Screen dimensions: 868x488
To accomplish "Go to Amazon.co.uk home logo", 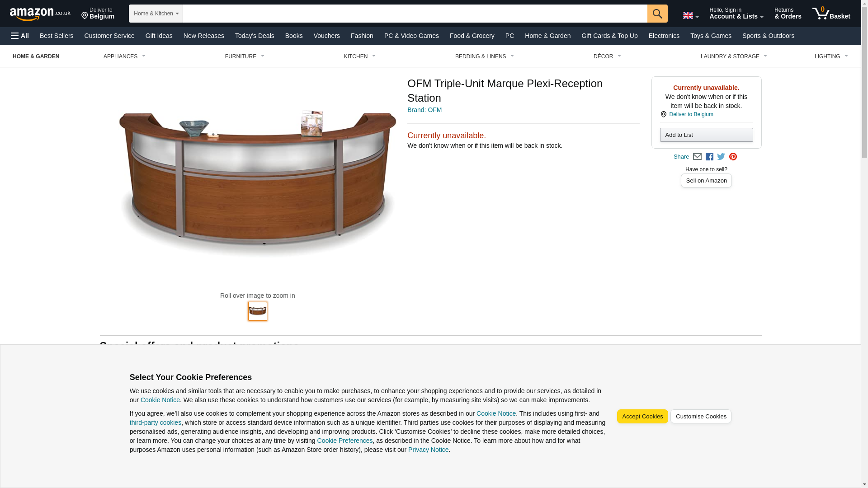I will coord(40,14).
